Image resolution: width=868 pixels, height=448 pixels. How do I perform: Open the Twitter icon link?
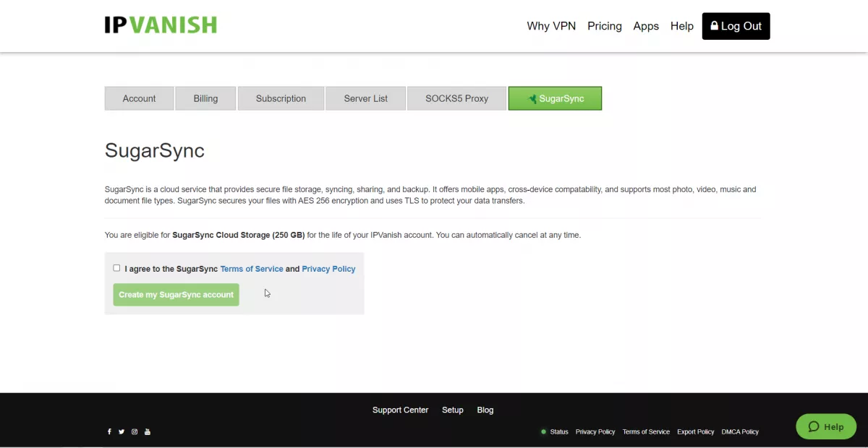coord(122,432)
